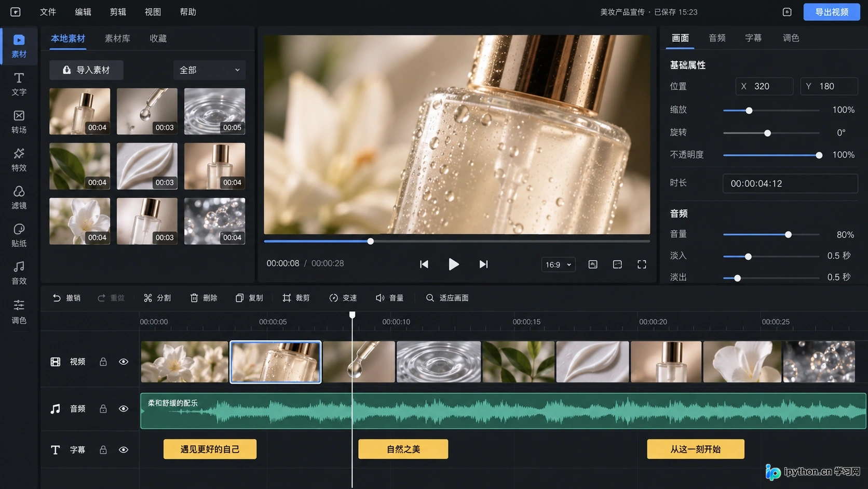Screen dimensions: 868x489
Task: Open the 音效 sound effects panel
Action: point(19,273)
